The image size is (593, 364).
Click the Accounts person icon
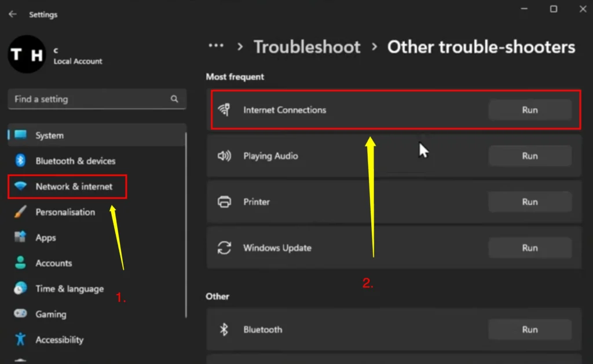pyautogui.click(x=20, y=263)
